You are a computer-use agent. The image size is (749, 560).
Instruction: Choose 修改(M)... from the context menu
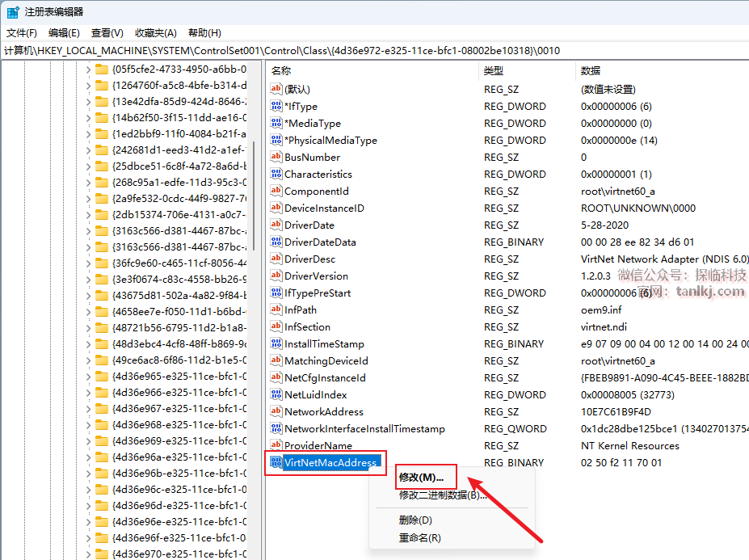click(421, 478)
